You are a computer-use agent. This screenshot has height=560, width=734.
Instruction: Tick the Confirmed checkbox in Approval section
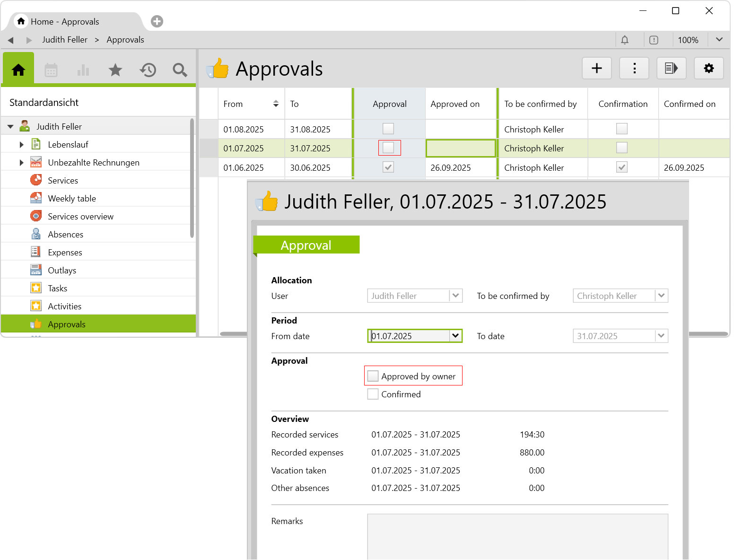click(373, 394)
